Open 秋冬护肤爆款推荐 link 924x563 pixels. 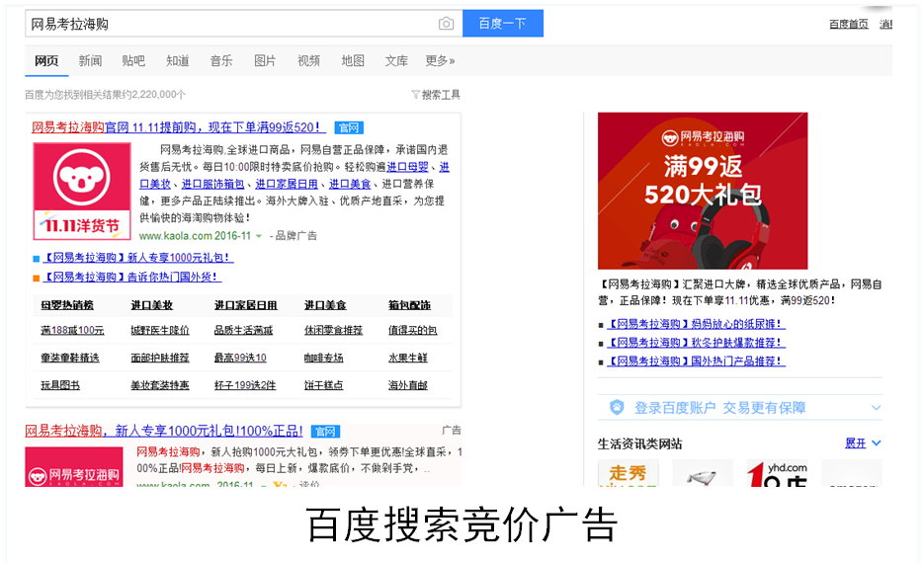(696, 343)
